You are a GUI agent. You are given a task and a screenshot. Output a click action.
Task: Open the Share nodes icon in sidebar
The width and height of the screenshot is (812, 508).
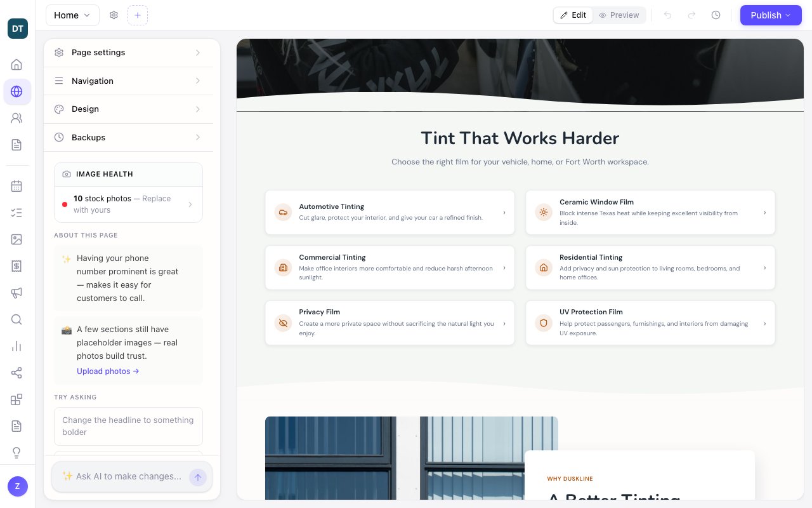(x=17, y=373)
